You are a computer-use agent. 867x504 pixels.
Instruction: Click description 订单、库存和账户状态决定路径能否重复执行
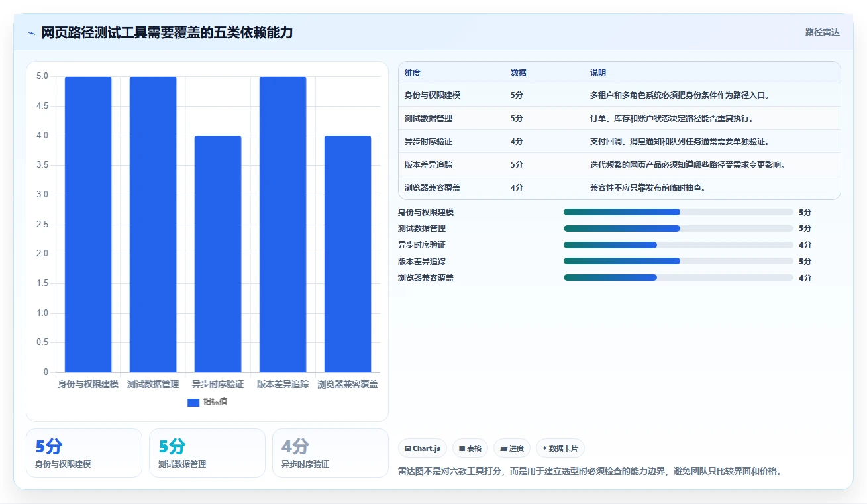pyautogui.click(x=672, y=118)
